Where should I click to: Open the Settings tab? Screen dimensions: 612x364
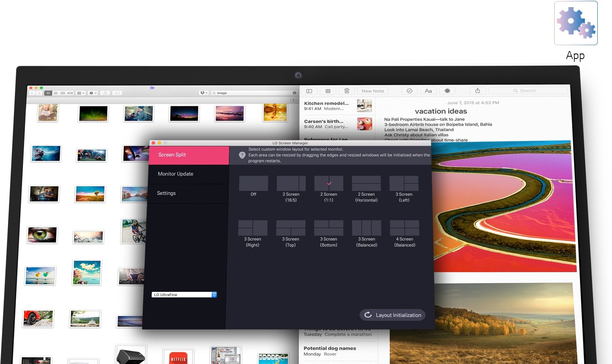click(x=188, y=194)
